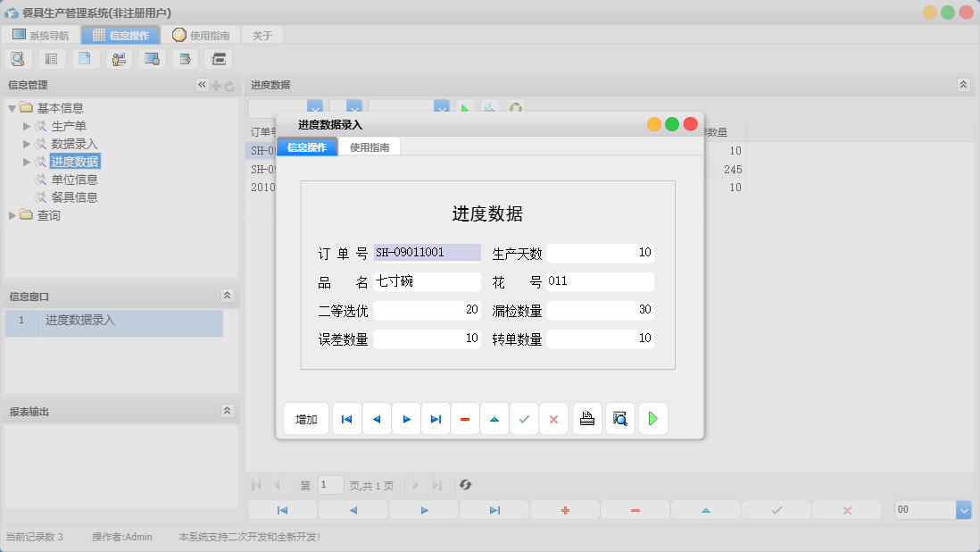Click the print icon in the record dialog
980x552 pixels.
[x=586, y=418]
